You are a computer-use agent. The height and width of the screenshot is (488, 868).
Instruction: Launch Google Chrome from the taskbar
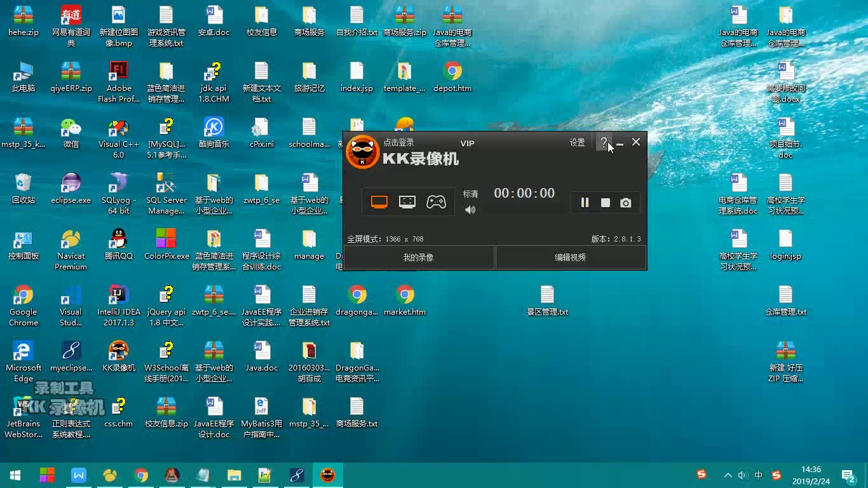(141, 475)
